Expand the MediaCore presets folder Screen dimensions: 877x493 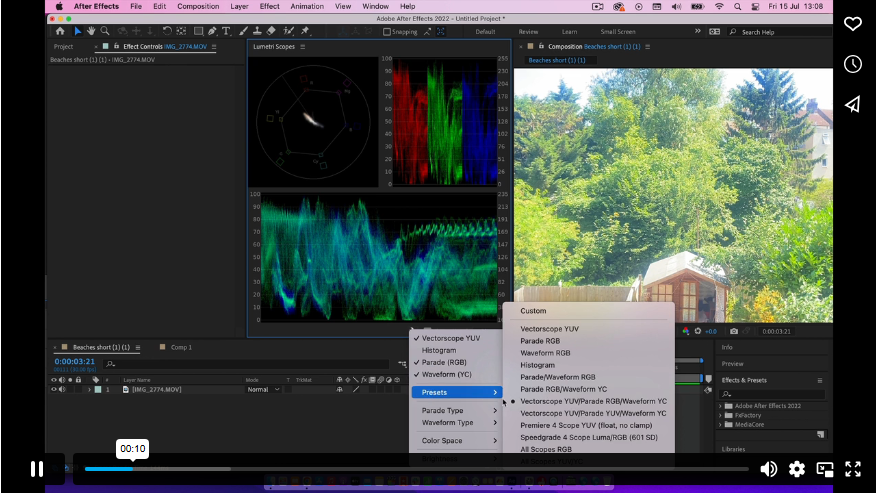click(x=720, y=425)
